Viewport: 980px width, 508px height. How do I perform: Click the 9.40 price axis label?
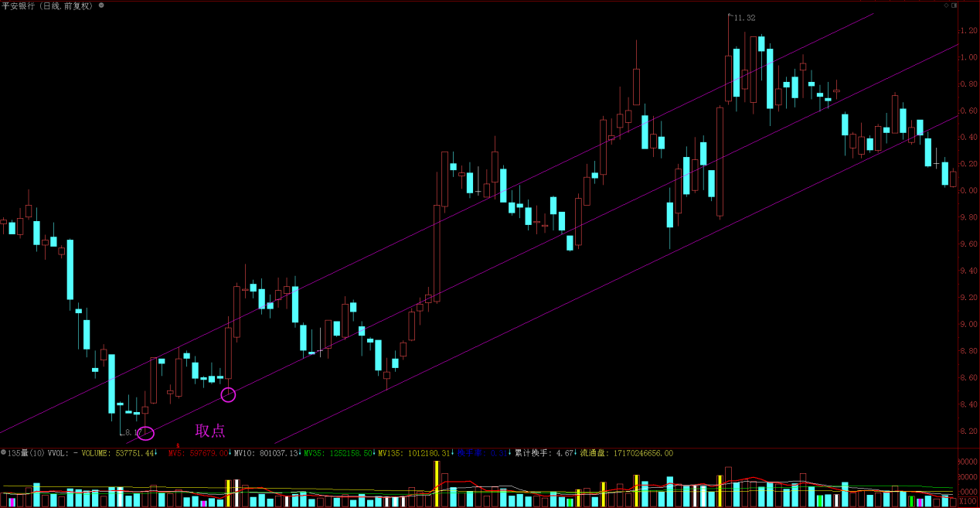coord(968,271)
